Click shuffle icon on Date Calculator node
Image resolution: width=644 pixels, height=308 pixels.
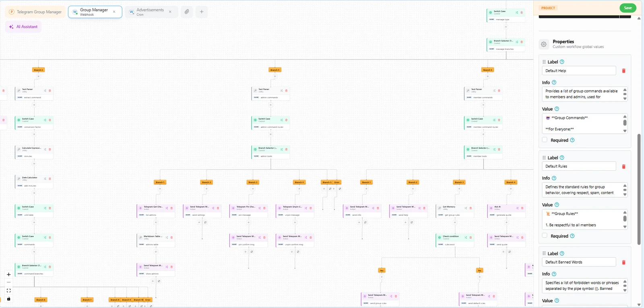point(45,179)
